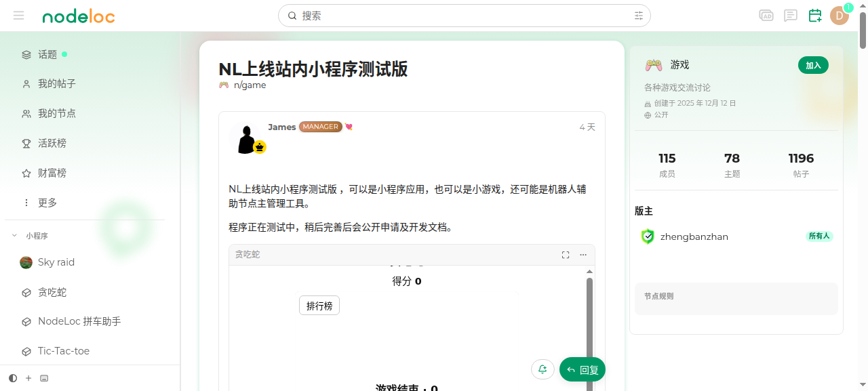Open moderator zhengbanzhan's profile
The height and width of the screenshot is (391, 868).
694,236
